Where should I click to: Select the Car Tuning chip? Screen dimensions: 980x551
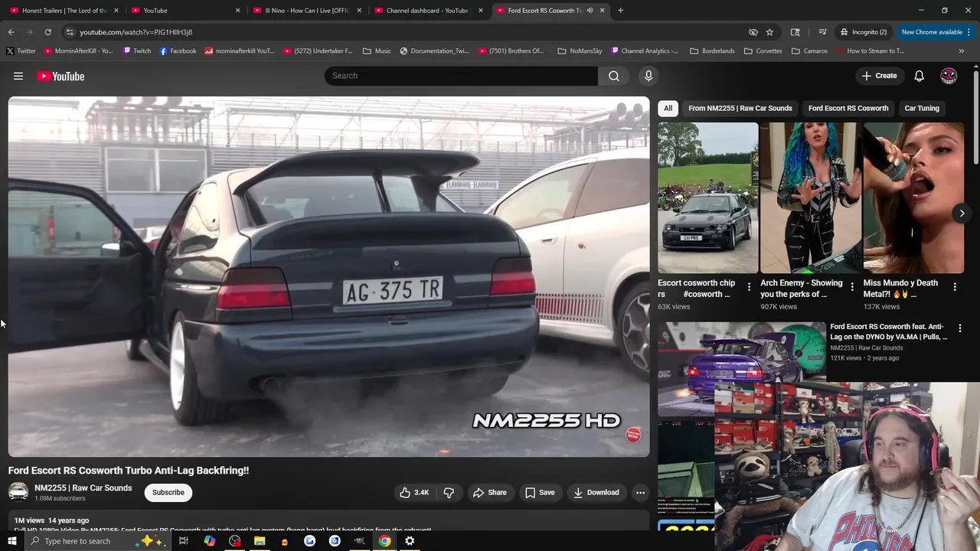click(922, 108)
